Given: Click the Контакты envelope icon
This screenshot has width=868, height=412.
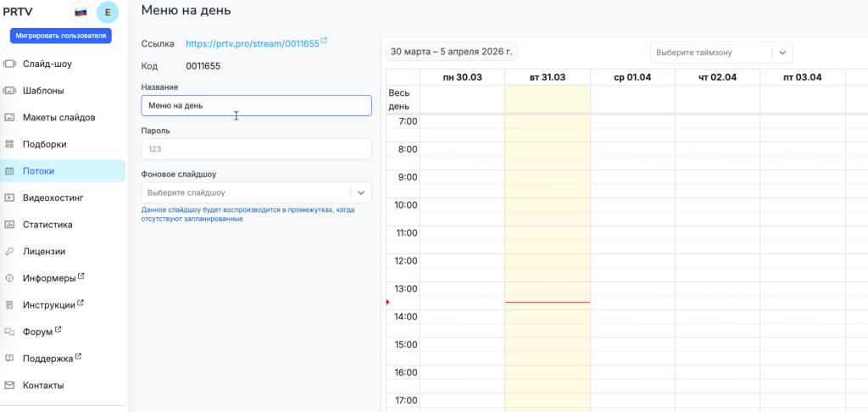Looking at the screenshot, I should click(10, 386).
